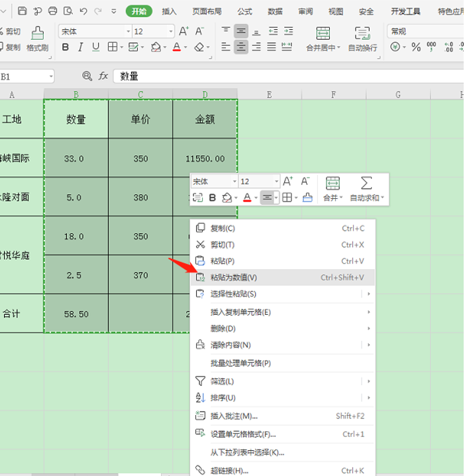Viewport: 465px width, 476px height.
Task: Decrease font size in the ribbon
Action: pos(199,31)
